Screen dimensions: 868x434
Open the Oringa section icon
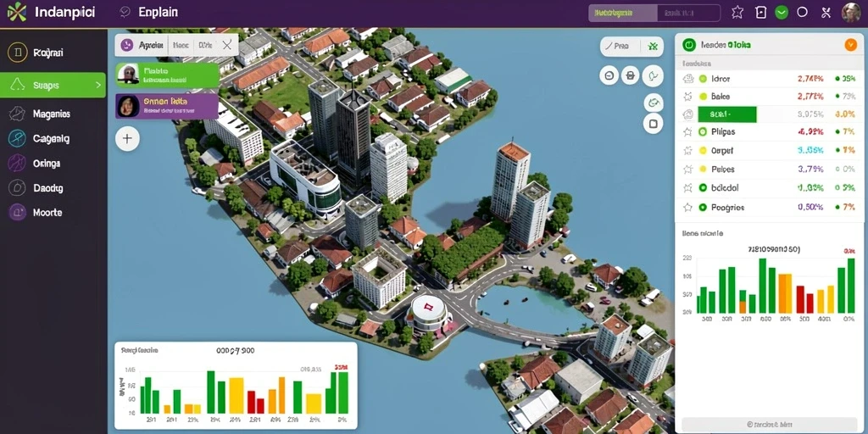pos(17,164)
